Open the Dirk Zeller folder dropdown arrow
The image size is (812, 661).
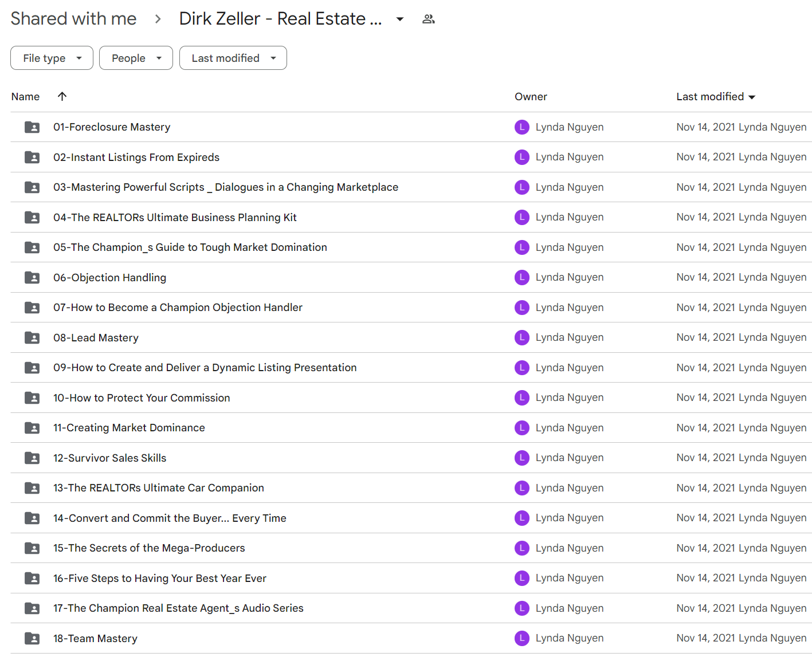[400, 19]
